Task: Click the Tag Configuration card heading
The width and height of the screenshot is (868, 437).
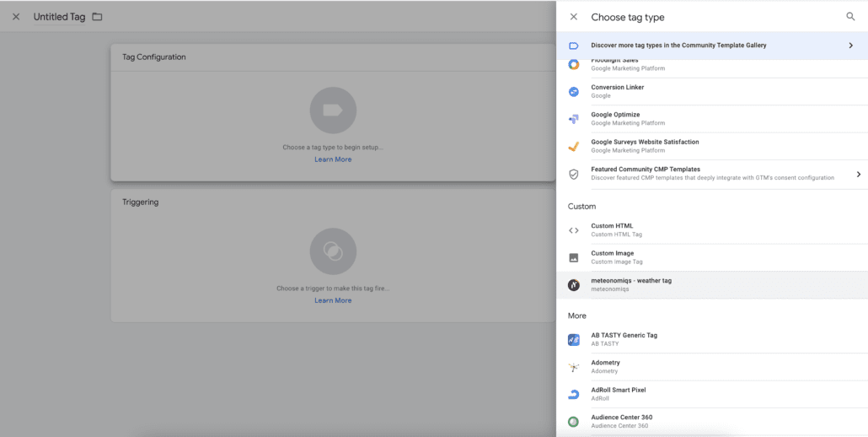Action: 154,57
